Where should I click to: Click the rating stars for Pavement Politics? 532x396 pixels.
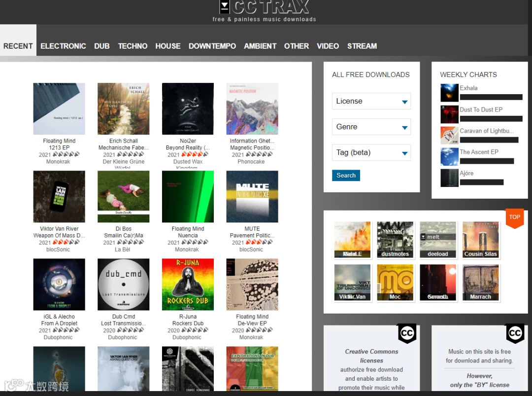click(x=259, y=242)
